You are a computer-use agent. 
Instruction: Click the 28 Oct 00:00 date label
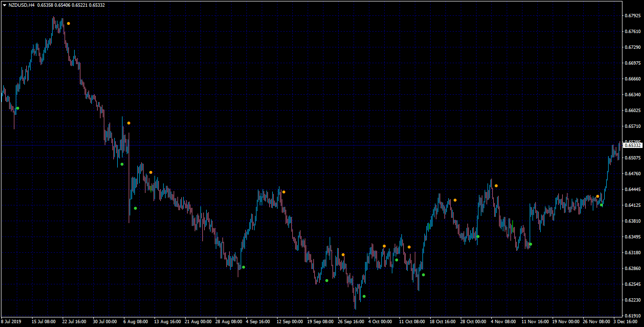click(474, 322)
